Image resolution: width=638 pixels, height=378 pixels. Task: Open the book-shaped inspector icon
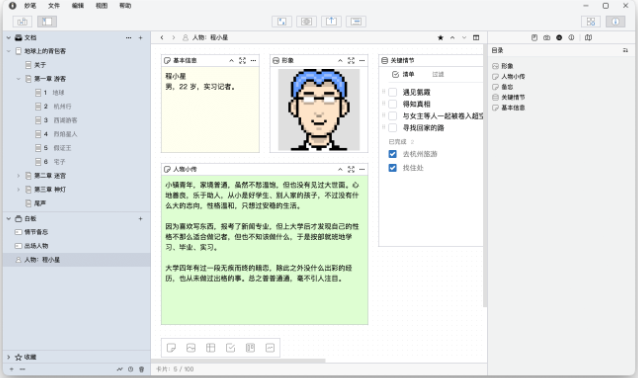pyautogui.click(x=588, y=37)
